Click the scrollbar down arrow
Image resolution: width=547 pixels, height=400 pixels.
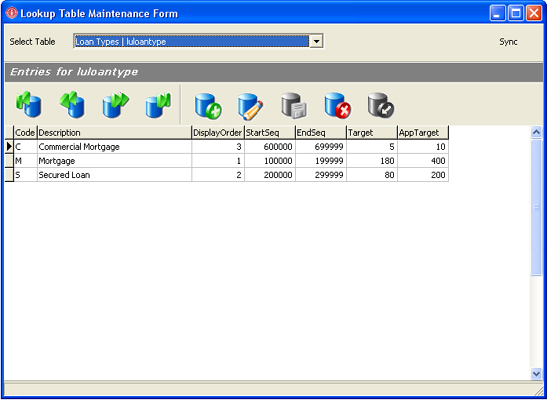[x=536, y=373]
